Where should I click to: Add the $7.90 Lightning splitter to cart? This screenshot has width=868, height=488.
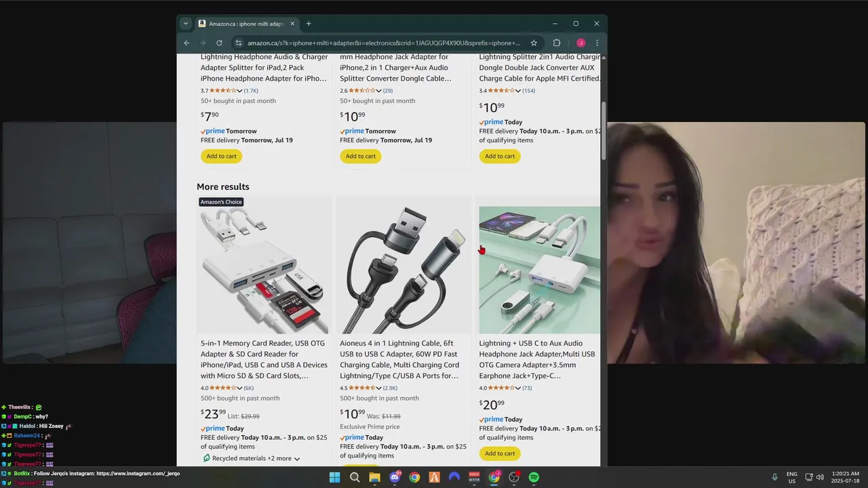tap(221, 156)
